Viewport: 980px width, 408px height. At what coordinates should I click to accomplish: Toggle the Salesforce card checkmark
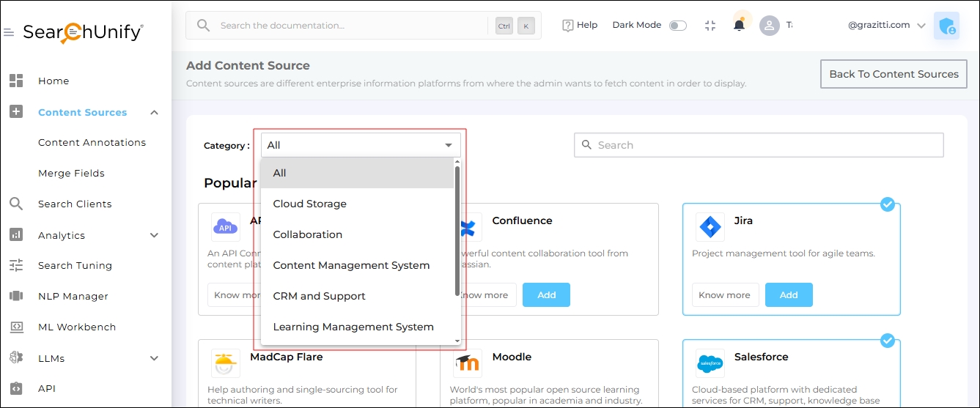click(x=888, y=341)
